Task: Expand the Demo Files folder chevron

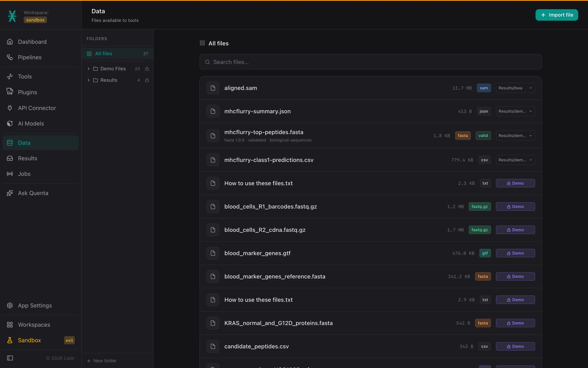Action: point(88,69)
